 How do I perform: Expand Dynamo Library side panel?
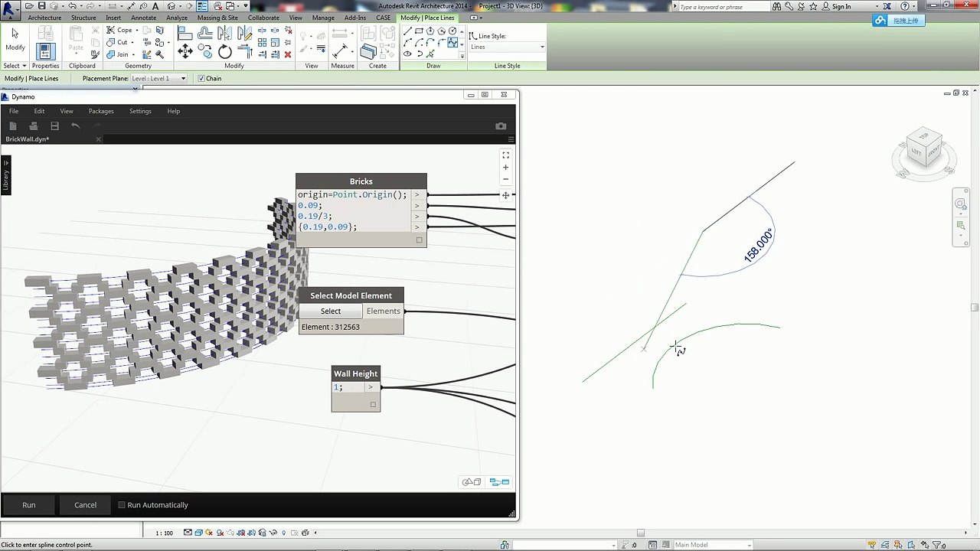click(x=5, y=175)
